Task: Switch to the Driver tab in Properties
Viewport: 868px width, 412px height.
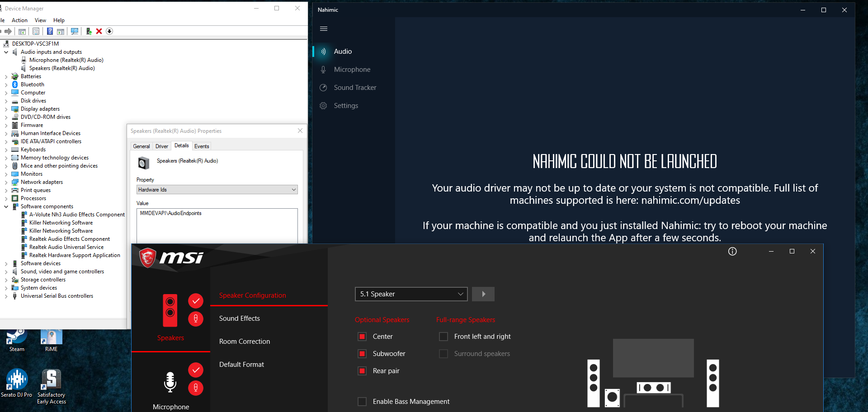Action: [x=162, y=146]
